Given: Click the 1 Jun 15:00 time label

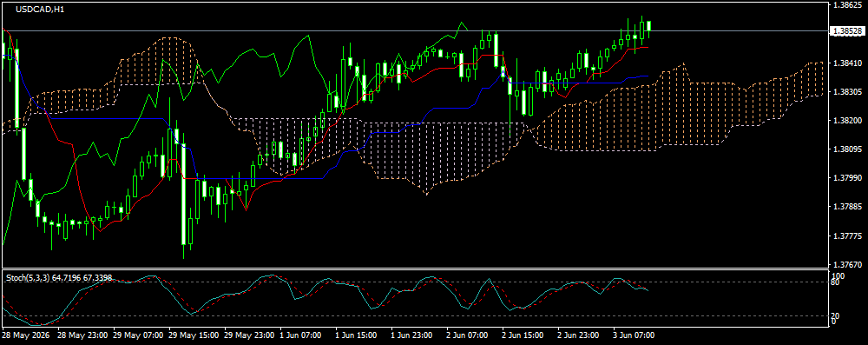Looking at the screenshot, I should (357, 335).
